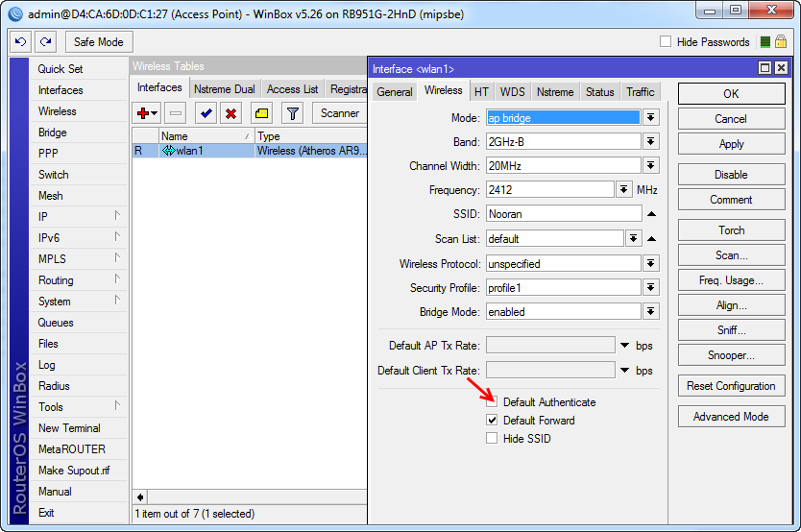
Task: Enable the Hide SSID checkbox
Action: click(x=492, y=438)
